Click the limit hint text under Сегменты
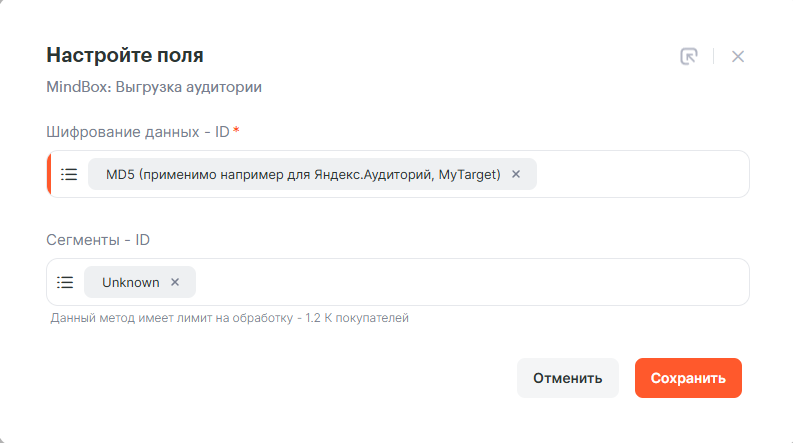 click(x=230, y=318)
